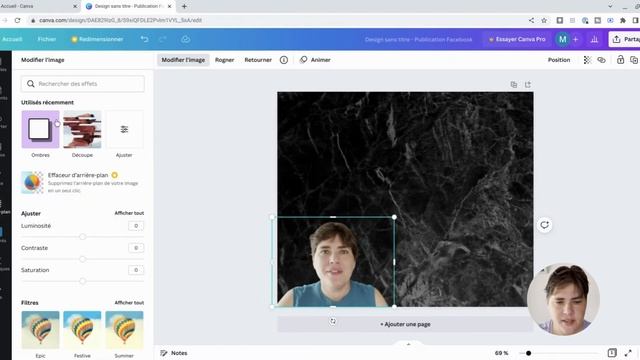Click the link icon in the toolbar
Viewport: 640px width, 360px height.
(x=601, y=60)
